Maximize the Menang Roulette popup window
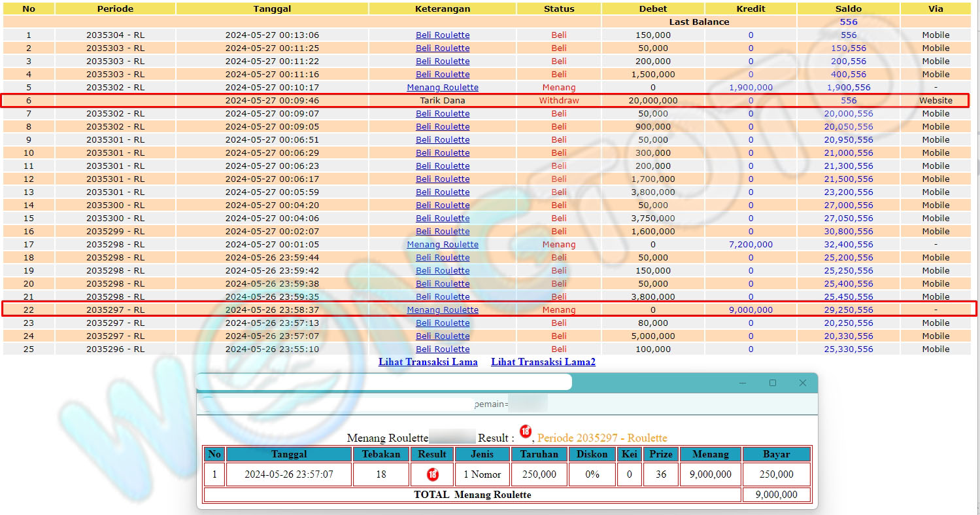 tap(772, 383)
